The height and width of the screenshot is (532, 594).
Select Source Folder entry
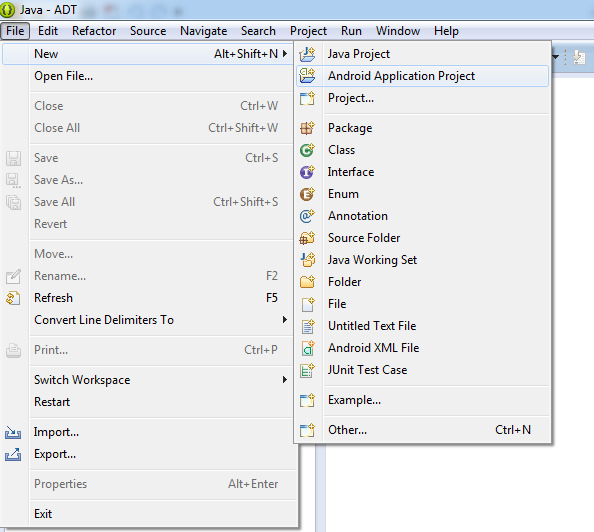click(x=422, y=238)
